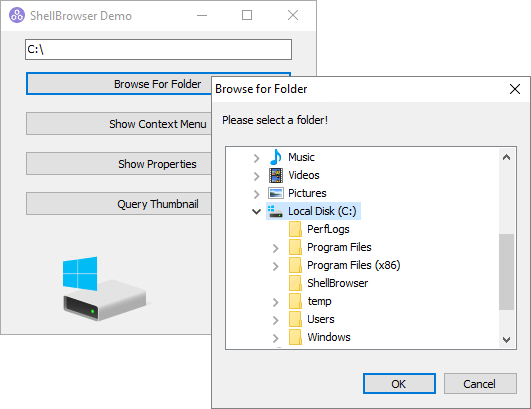Image resolution: width=531 pixels, height=409 pixels.
Task: Cancel the Browse for Folder dialog
Action: [x=480, y=384]
